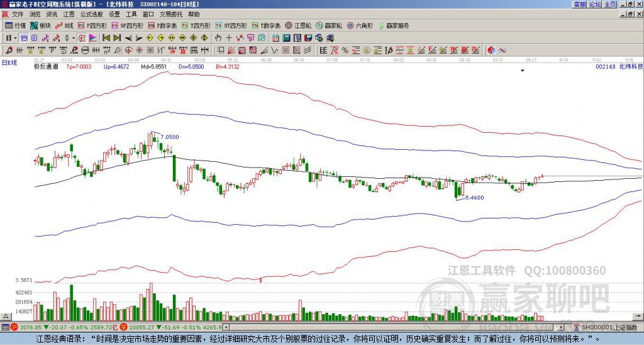Click the 极反通道 indicator name
The width and height of the screenshot is (644, 345).
[45, 66]
